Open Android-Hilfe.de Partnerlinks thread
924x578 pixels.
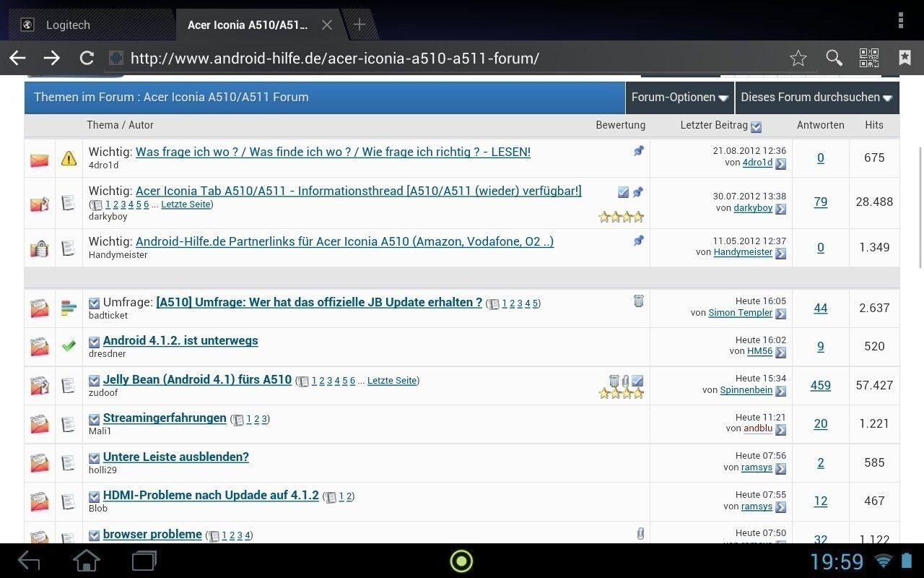tap(345, 241)
